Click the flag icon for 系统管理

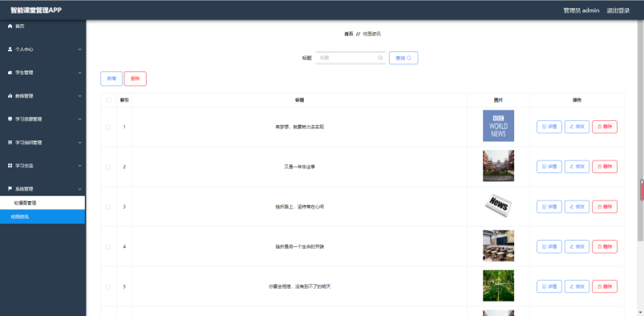(10, 189)
